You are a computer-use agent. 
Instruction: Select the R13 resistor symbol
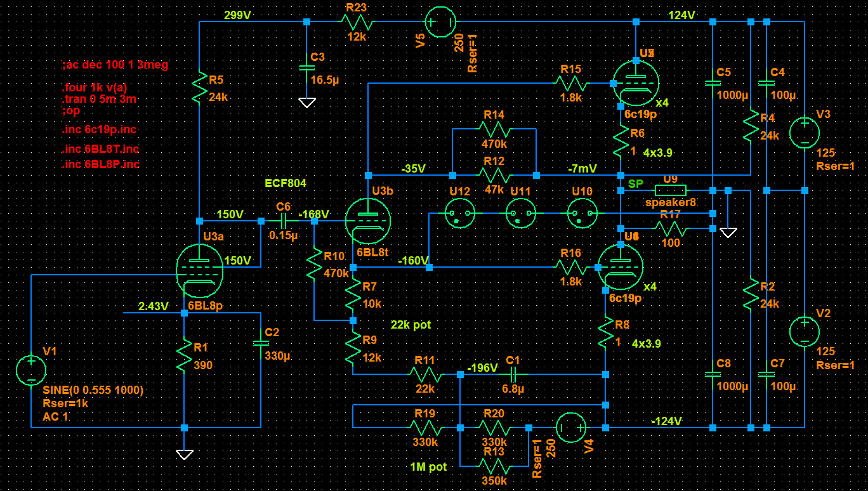(x=494, y=466)
